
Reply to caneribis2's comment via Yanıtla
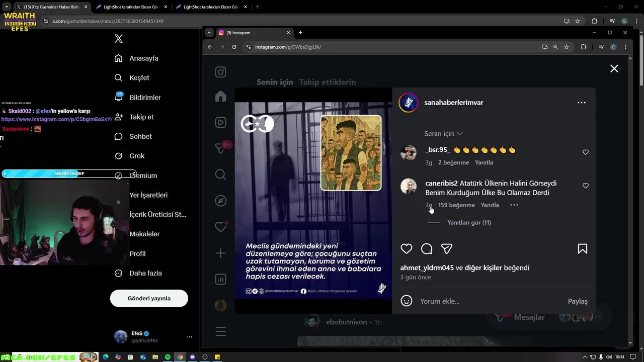(490, 205)
